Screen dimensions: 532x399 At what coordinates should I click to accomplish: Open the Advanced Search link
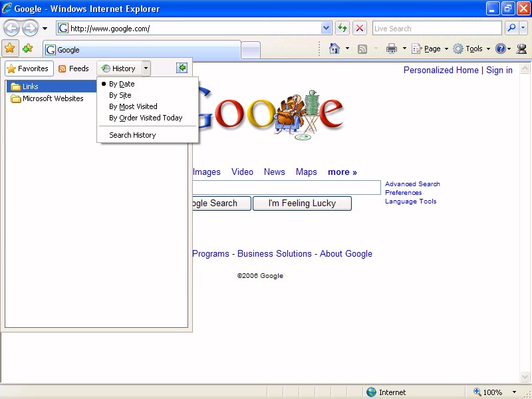pos(412,184)
